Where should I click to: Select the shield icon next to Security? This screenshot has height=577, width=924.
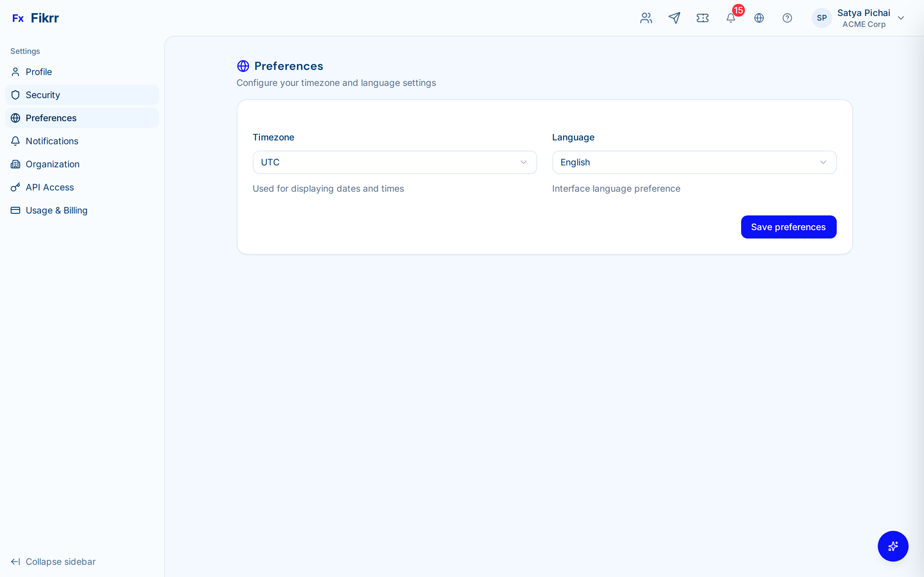15,95
